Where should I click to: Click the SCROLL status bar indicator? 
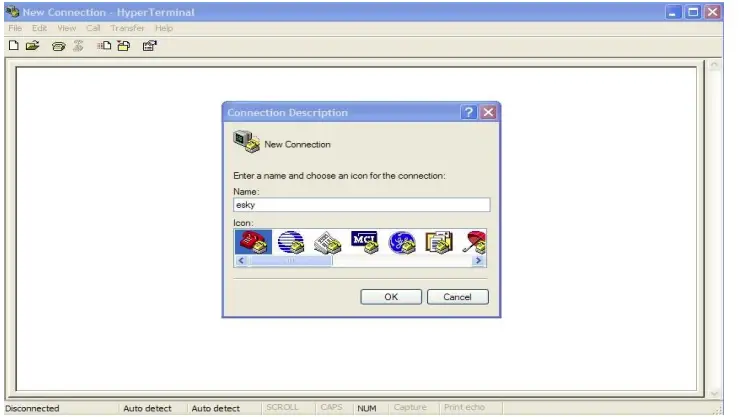(x=282, y=408)
